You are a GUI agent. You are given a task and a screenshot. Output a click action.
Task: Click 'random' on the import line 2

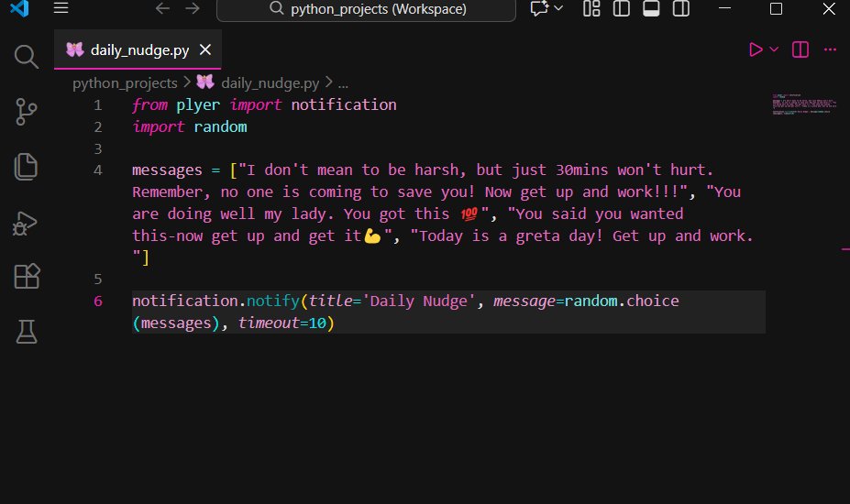tap(220, 126)
